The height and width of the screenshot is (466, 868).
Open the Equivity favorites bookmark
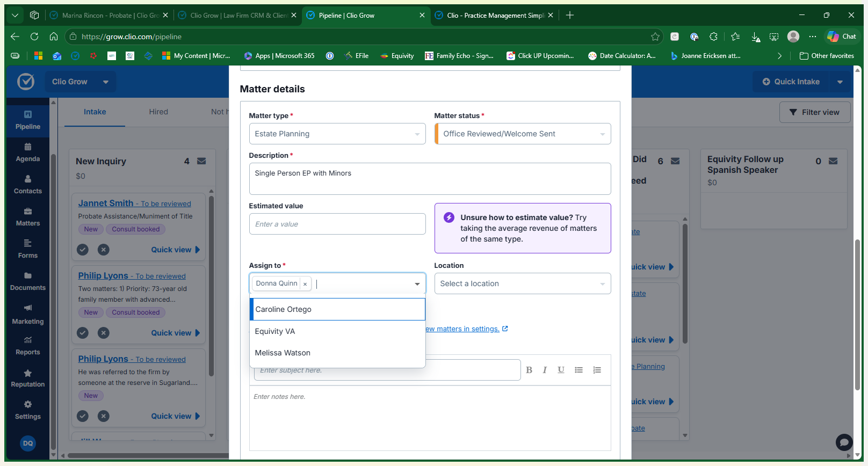pos(397,56)
